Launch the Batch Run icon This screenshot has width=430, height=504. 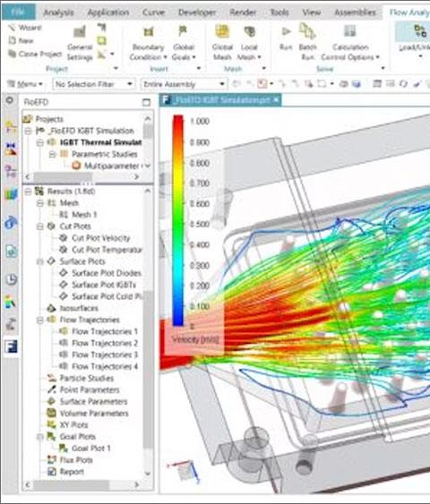307,30
